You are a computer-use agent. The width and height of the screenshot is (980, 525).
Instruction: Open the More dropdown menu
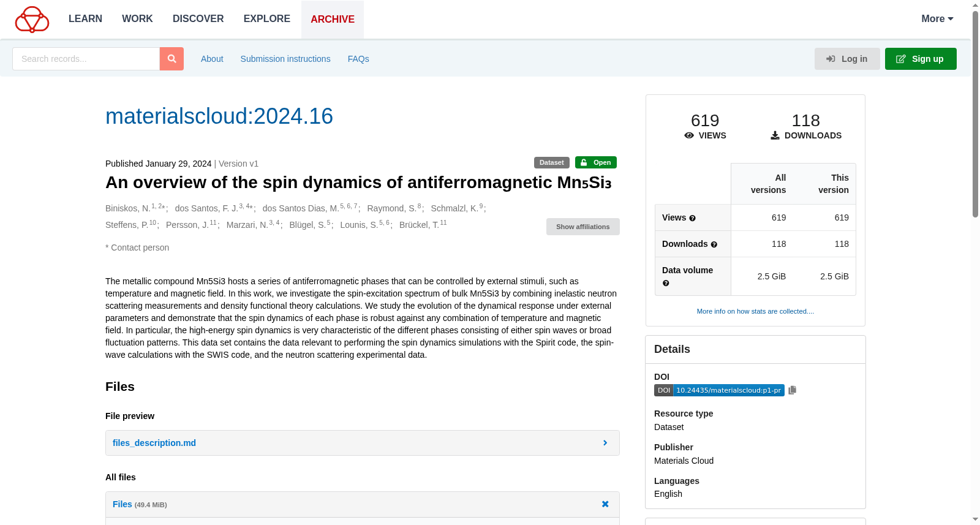[x=937, y=19]
